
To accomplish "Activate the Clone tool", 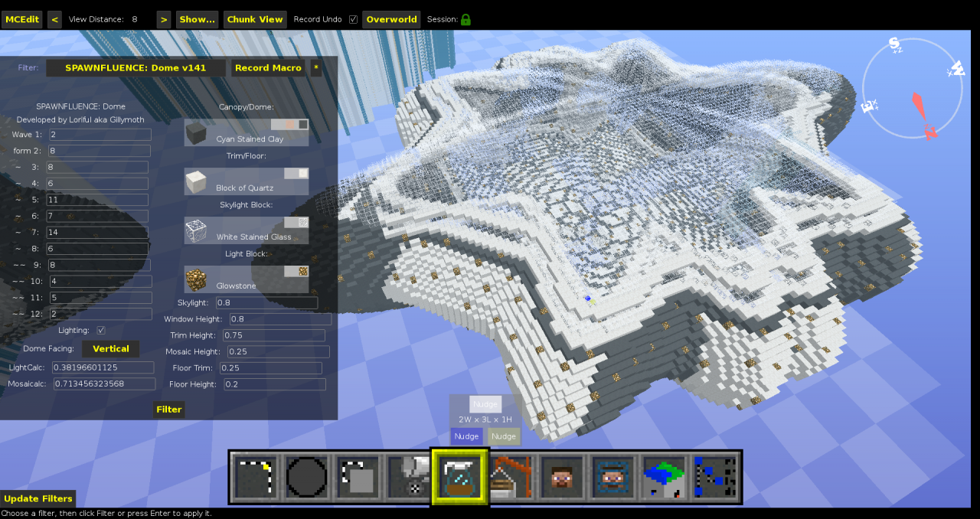I will coord(357,476).
